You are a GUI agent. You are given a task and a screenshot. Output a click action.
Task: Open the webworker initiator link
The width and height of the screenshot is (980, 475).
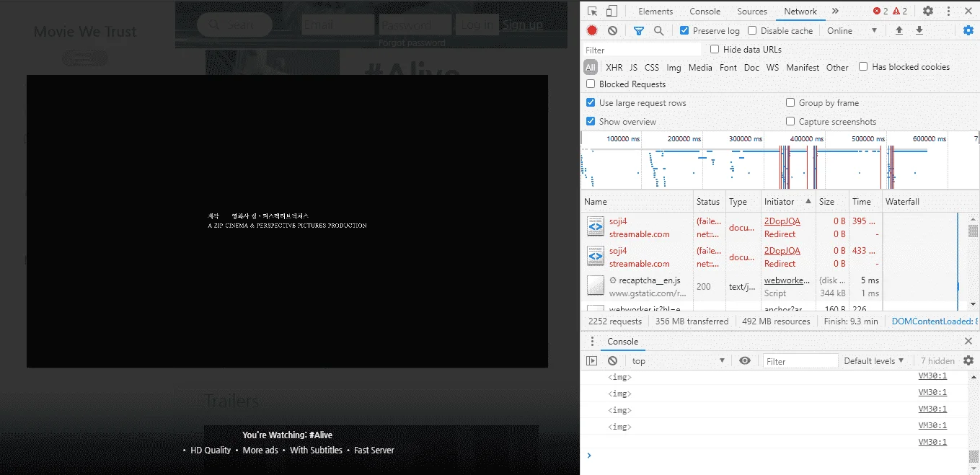click(x=787, y=280)
